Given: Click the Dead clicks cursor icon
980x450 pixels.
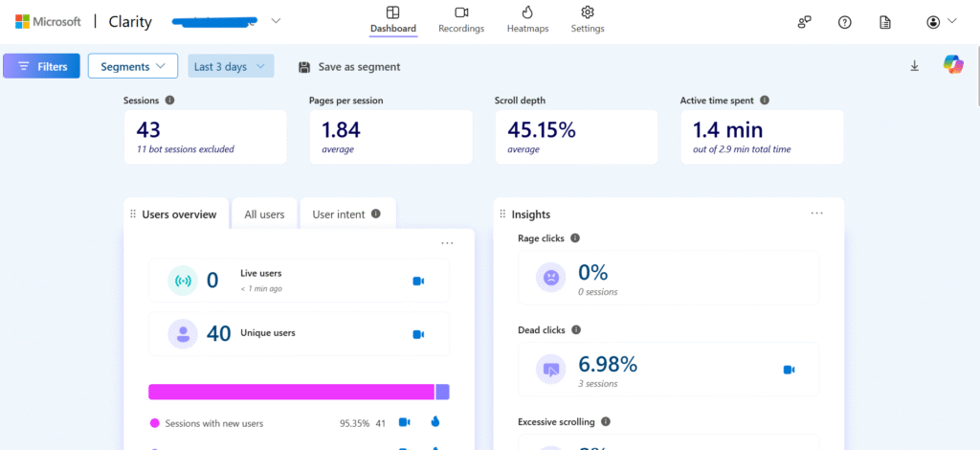Looking at the screenshot, I should tap(550, 370).
